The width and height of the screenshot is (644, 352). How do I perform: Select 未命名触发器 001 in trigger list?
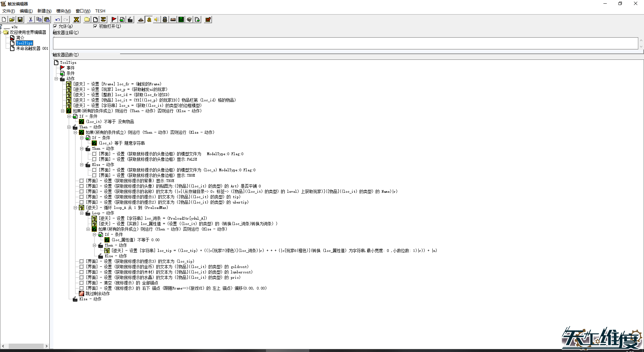coord(32,48)
